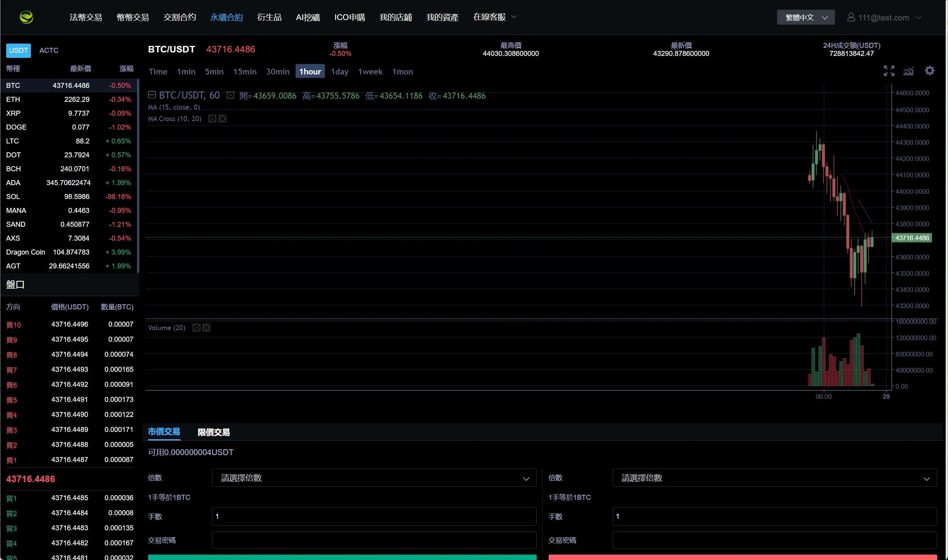Remove the MA Cross indicator
Screen dimensions: 948x560
(x=223, y=119)
